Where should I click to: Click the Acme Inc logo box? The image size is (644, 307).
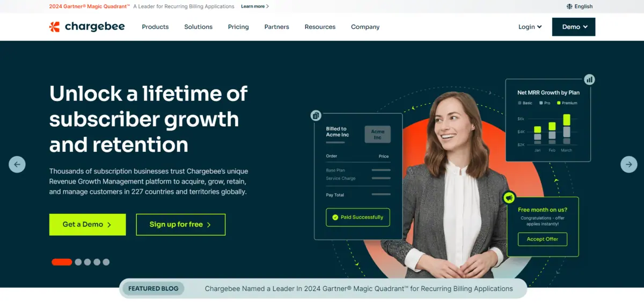point(378,134)
